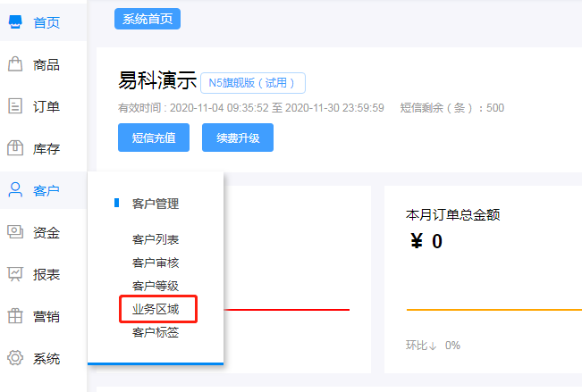Select 客户列表 in the submenu
582x392 pixels.
point(156,239)
